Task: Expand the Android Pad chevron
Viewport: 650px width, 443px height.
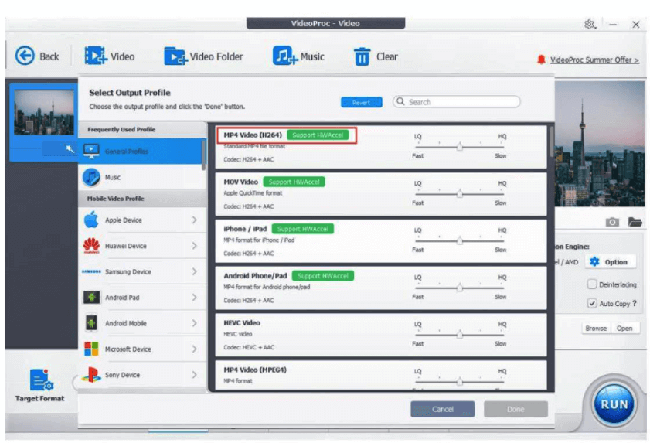Action: tap(194, 297)
